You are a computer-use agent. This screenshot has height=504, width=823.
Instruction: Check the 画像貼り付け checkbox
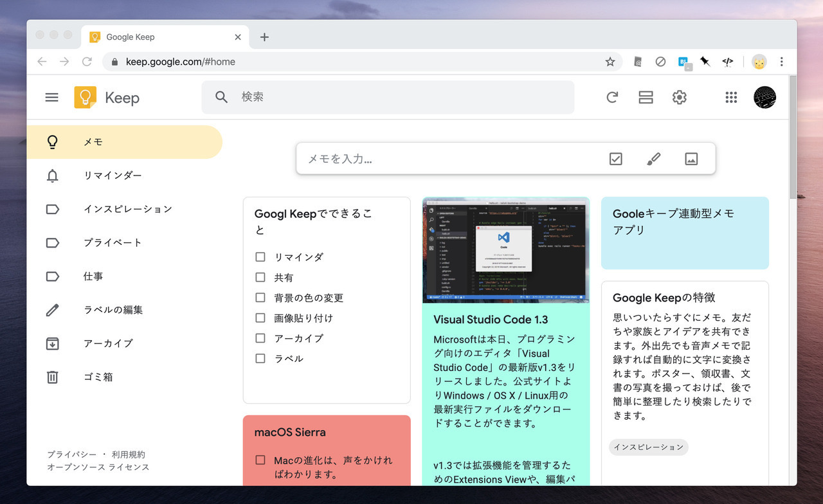point(260,318)
